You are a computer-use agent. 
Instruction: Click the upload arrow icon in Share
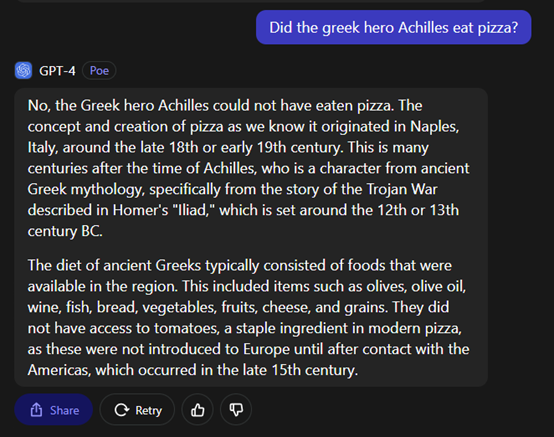point(36,410)
